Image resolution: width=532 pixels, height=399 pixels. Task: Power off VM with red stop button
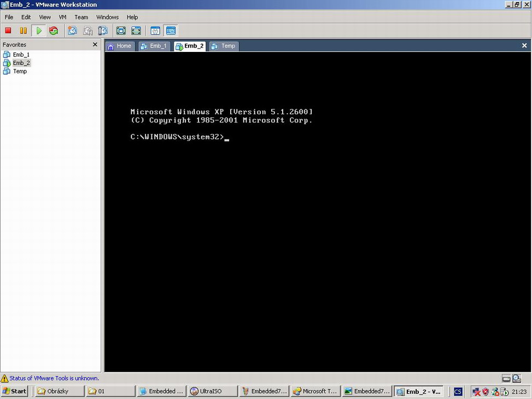coord(8,31)
